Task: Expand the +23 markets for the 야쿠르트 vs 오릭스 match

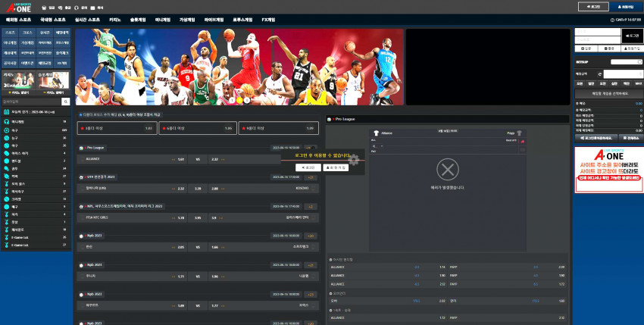Action: click(x=311, y=295)
